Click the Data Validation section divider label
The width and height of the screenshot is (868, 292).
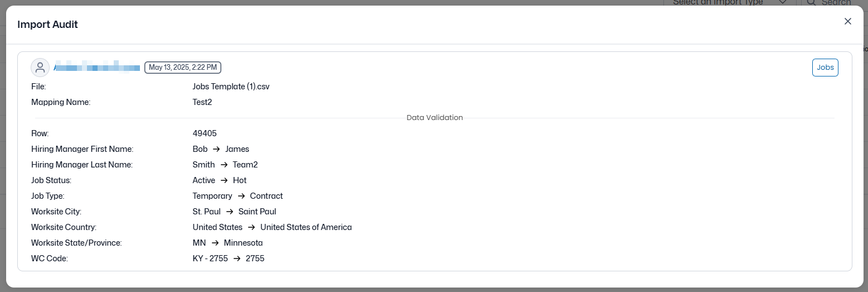434,118
